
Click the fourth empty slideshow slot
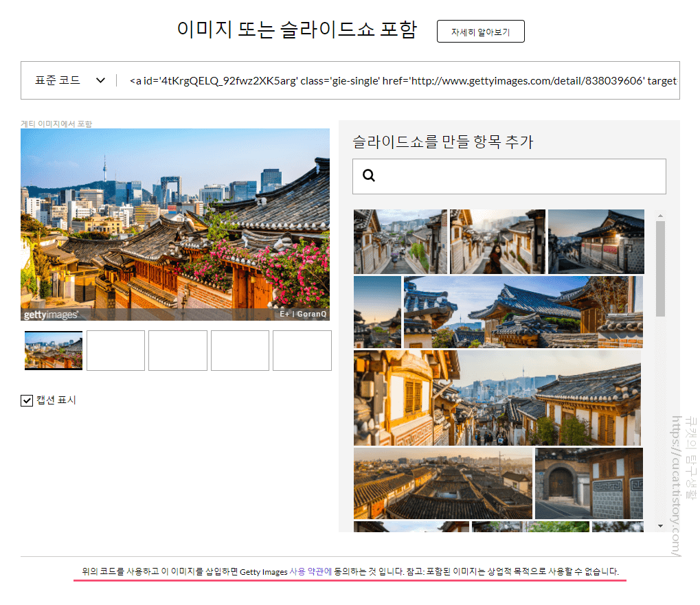(x=240, y=351)
